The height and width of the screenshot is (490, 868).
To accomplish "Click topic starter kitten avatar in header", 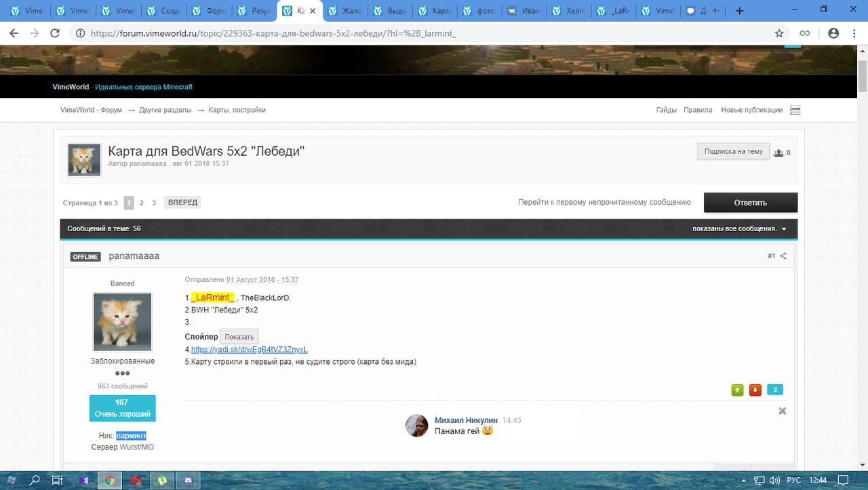I will 85,160.
